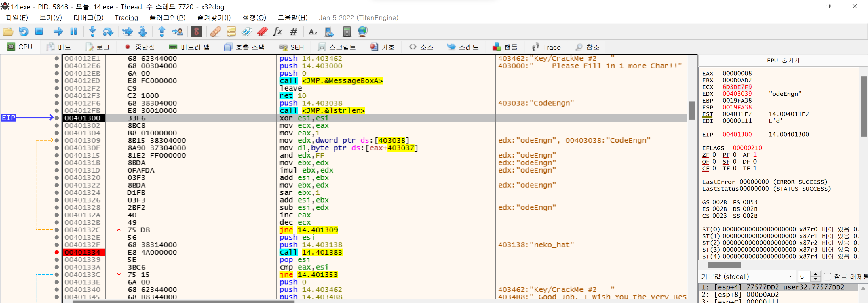Screen dimensions: 868x303
Task: Open the 도움말(H) menu
Action: coord(292,17)
